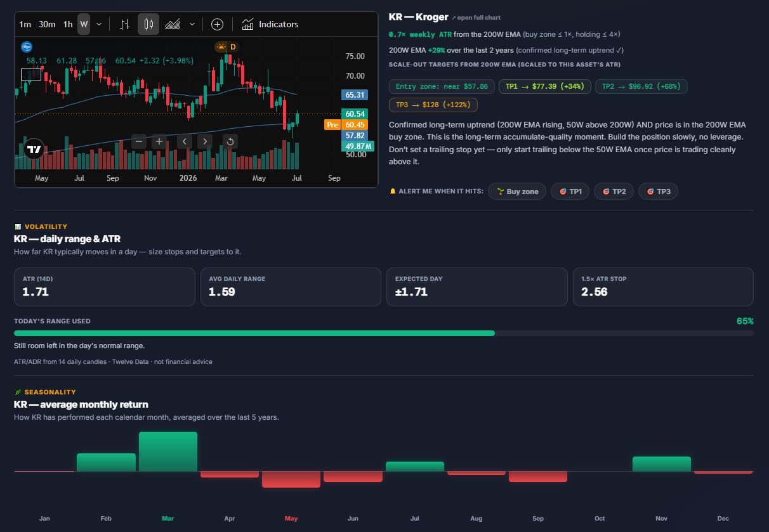The image size is (769, 532).
Task: Switch to the 30m timeframe
Action: [x=47, y=24]
